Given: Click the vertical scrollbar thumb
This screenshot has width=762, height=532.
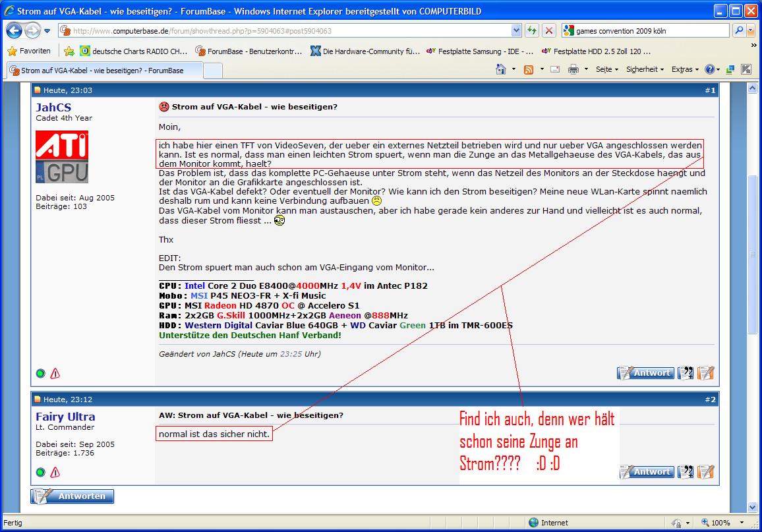Looking at the screenshot, I should coord(752,254).
